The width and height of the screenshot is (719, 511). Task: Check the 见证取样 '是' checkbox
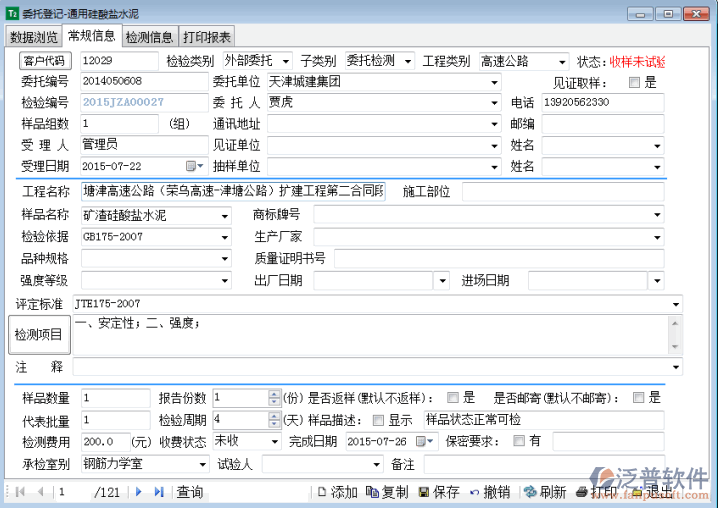coord(635,82)
